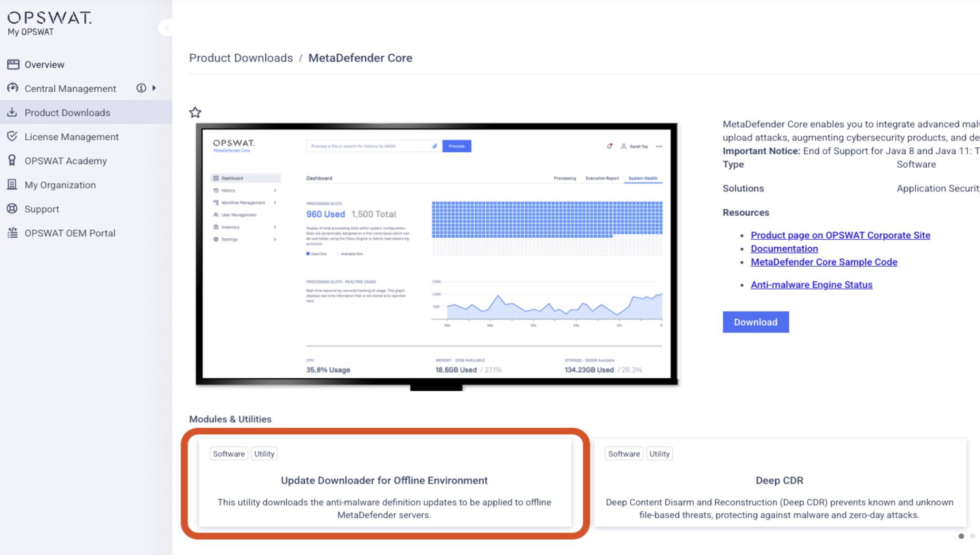Click the blue Download button

tap(755, 322)
